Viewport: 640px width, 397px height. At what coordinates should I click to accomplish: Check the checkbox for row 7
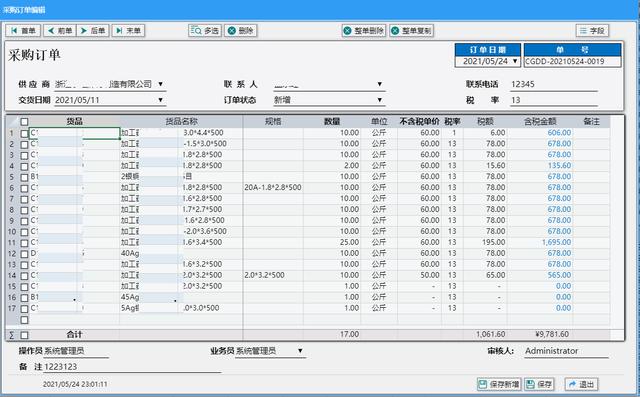point(24,199)
